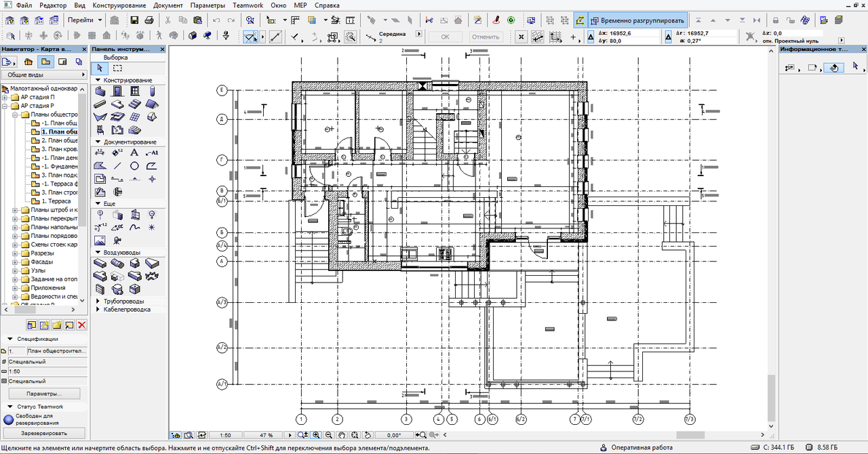Viewport: 868px width, 454px height.
Task: Activate the Dimension tool
Action: pyautogui.click(x=100, y=153)
